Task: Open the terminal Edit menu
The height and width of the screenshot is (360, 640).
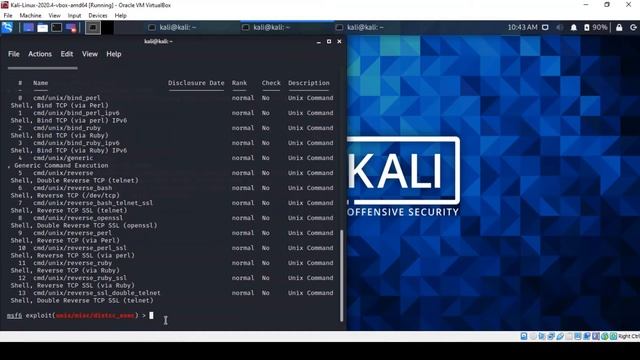Action: (67, 54)
